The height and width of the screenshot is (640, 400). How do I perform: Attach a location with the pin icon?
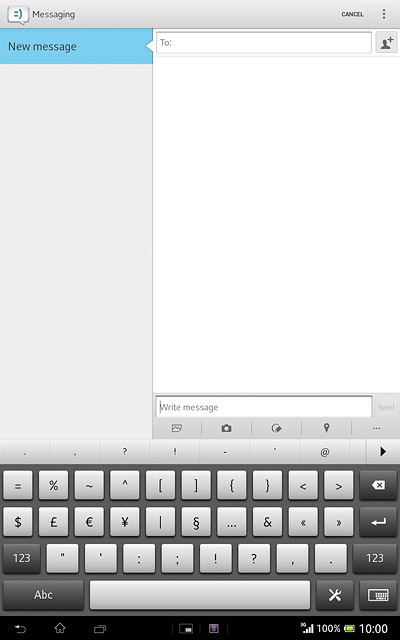point(326,428)
